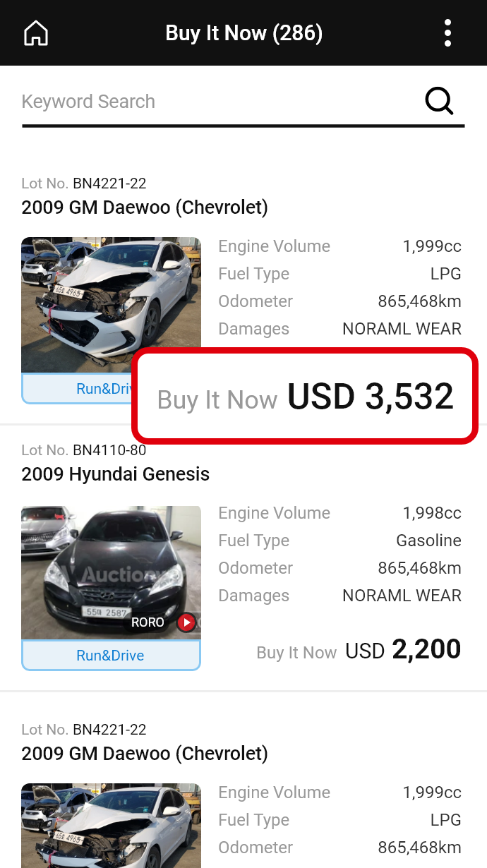This screenshot has height=868, width=487.
Task: Tap the Buy It Now USD 3,532 price
Action: tap(305, 397)
